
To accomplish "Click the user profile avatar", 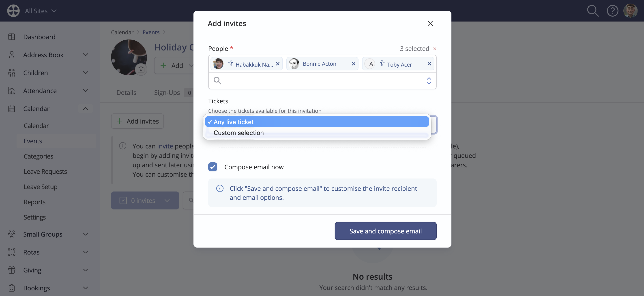I will (630, 11).
